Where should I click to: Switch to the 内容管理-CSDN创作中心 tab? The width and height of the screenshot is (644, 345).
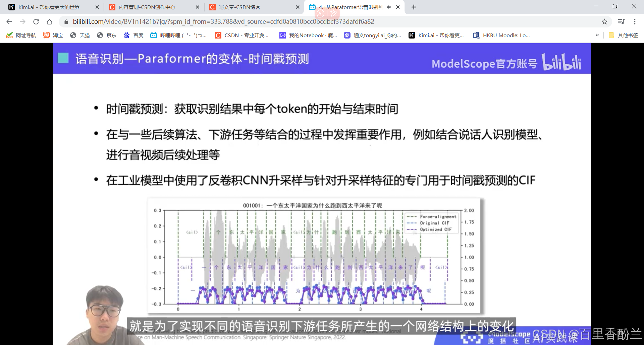[154, 7]
